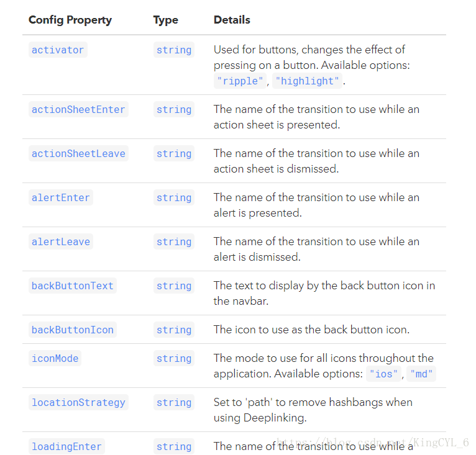Click the Details column header

(x=232, y=20)
